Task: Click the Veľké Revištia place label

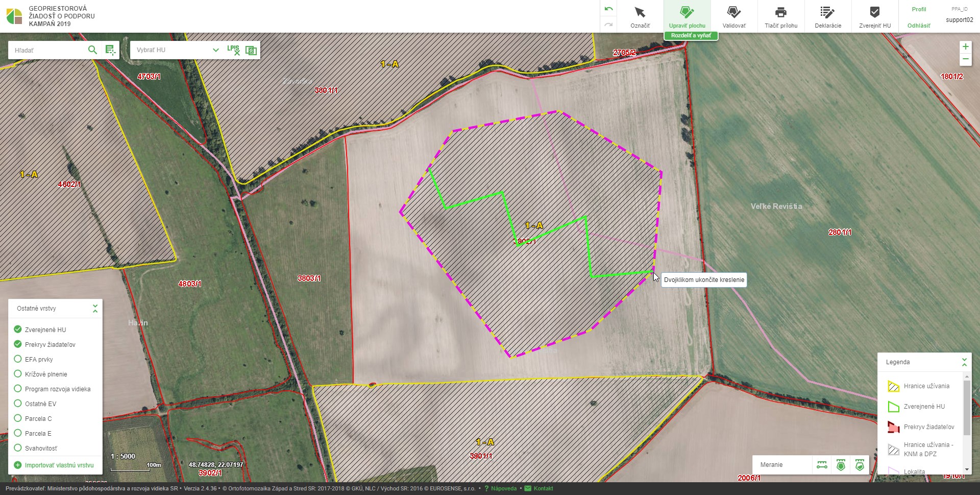Action: (x=776, y=206)
